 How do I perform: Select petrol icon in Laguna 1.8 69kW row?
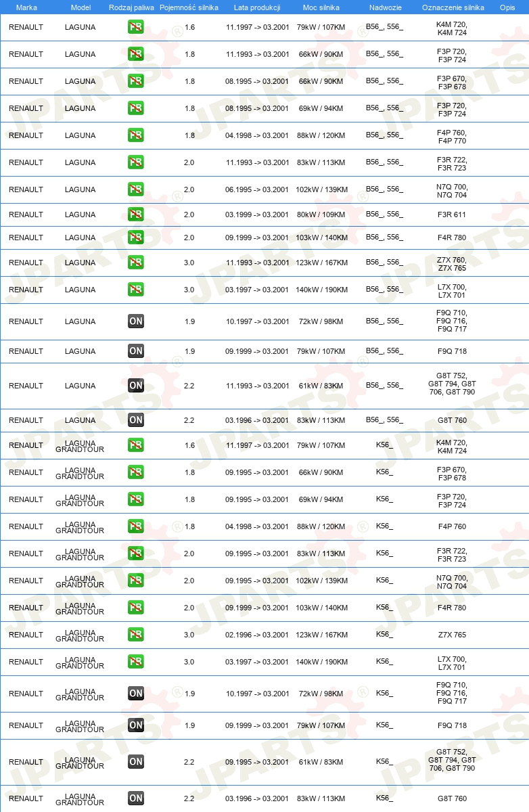point(135,108)
